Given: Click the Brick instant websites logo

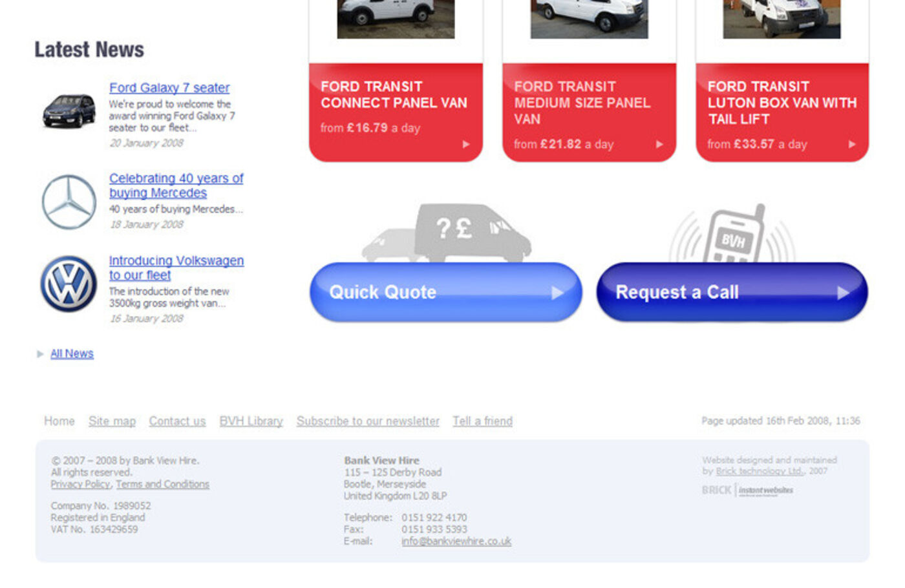Looking at the screenshot, I should [x=747, y=490].
